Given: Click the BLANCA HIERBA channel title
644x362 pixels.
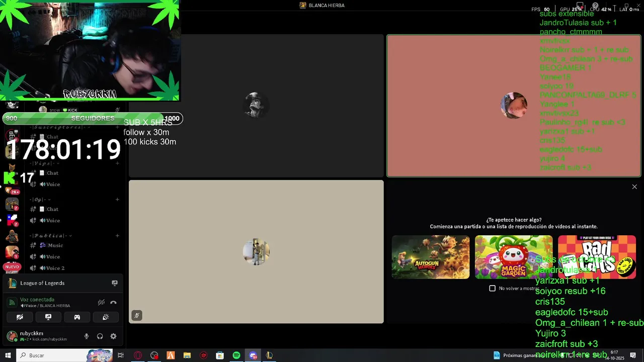Looking at the screenshot, I should click(x=327, y=5).
